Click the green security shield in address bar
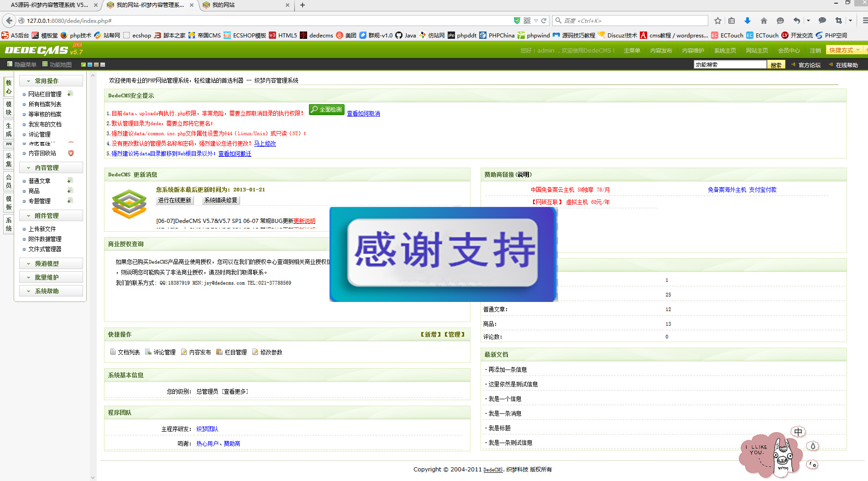Image resolution: width=868 pixels, height=481 pixels. (x=517, y=21)
